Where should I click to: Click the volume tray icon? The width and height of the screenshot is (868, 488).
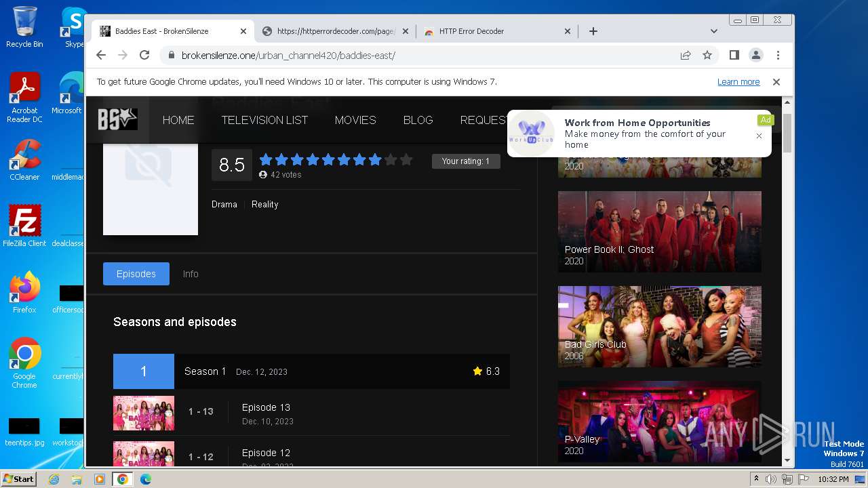770,479
